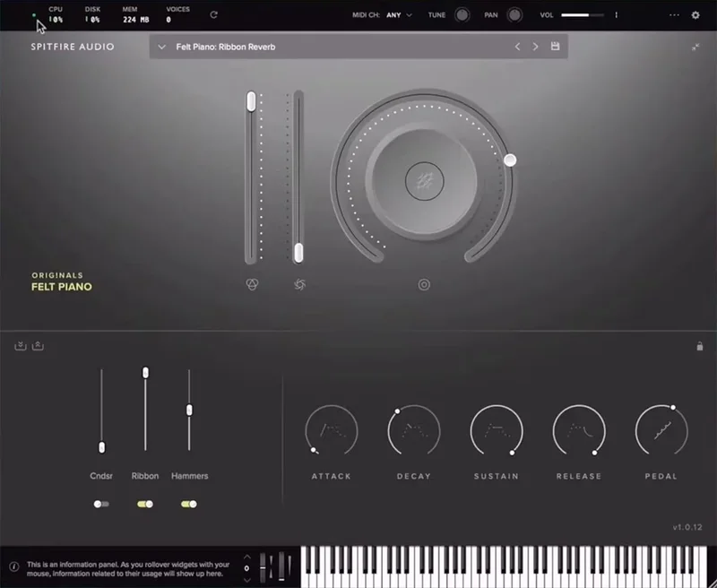Click the Felt Piano: Ribbon Reverb preset name

coord(226,47)
